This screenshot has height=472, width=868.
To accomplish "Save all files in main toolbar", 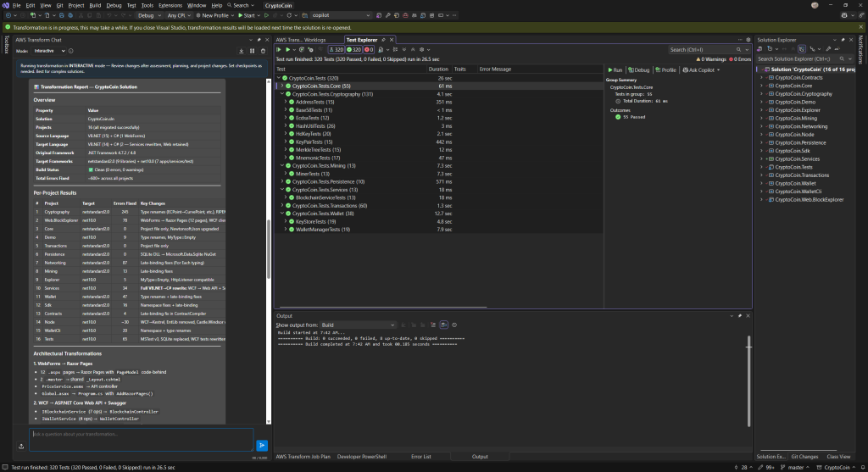I will 70,15.
